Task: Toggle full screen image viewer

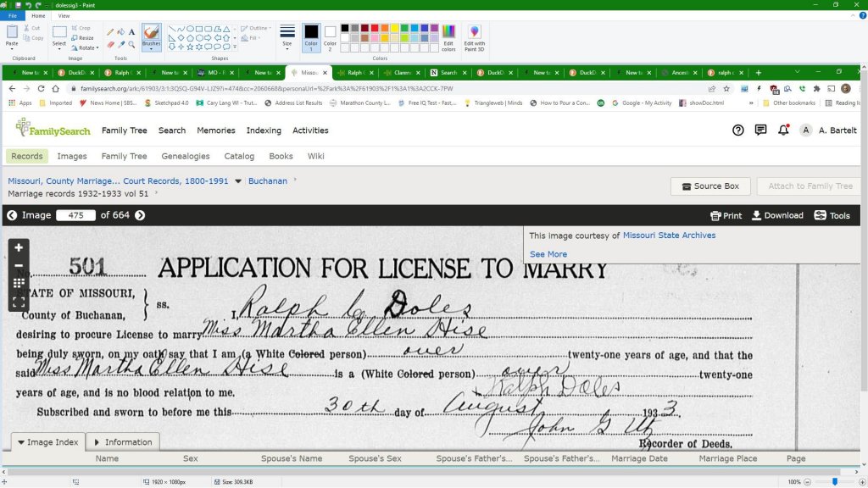Action: tap(19, 301)
